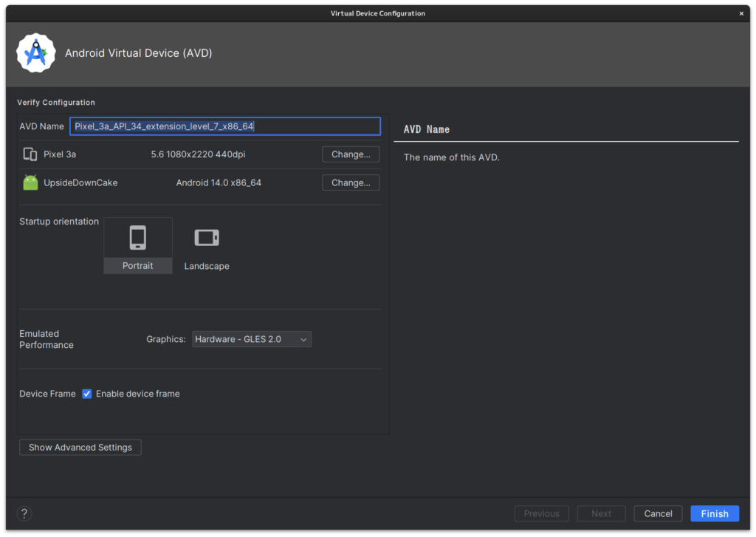Click the text 'Android 14.0 x86_64'
The width and height of the screenshot is (756, 537).
pyautogui.click(x=219, y=183)
